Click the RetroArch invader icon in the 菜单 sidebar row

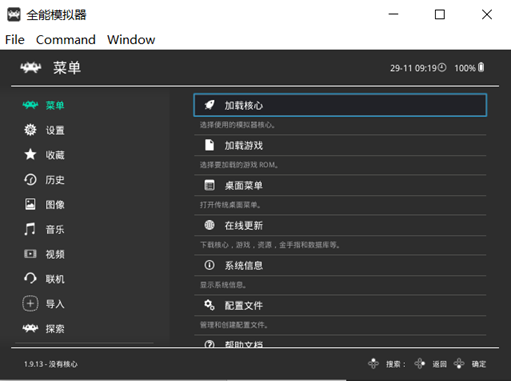[30, 105]
